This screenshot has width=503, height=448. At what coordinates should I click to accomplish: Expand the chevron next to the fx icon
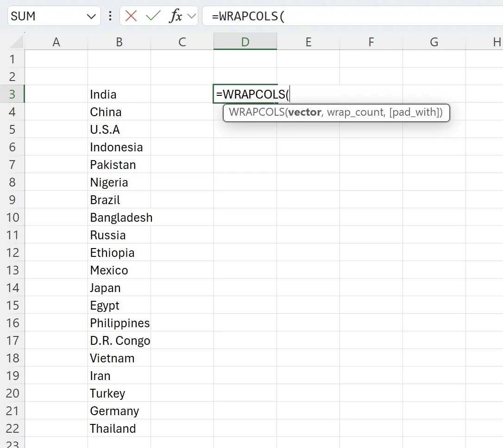point(191,15)
